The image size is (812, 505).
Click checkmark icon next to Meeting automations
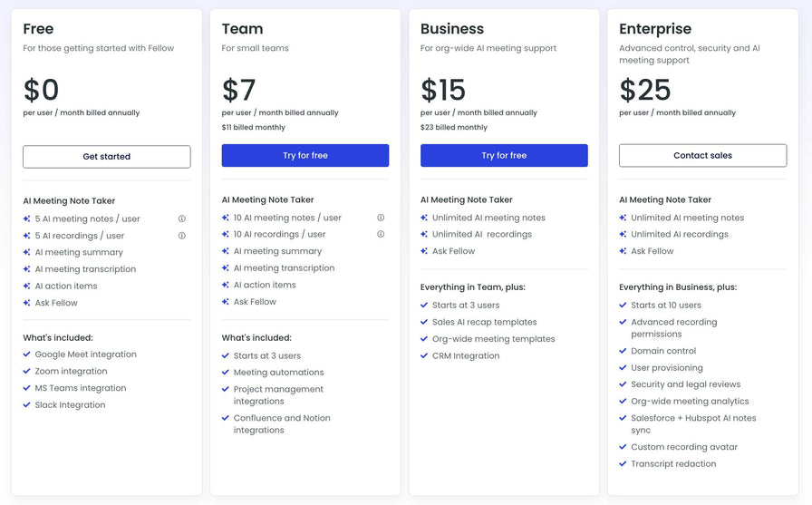[x=226, y=373]
